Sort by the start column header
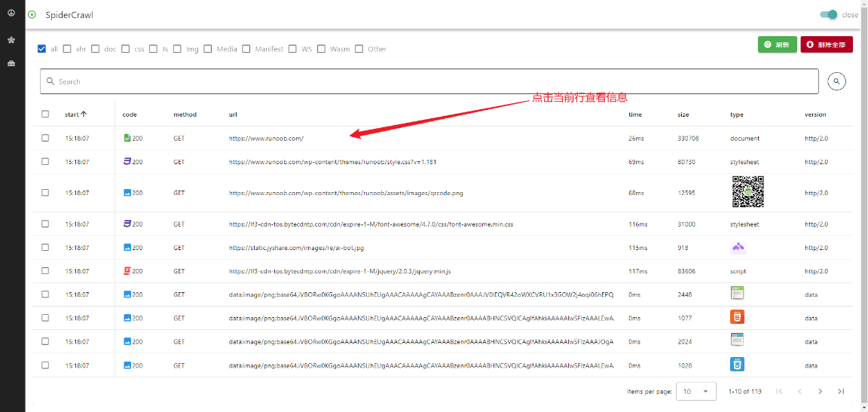Image resolution: width=868 pixels, height=412 pixels. tap(75, 114)
